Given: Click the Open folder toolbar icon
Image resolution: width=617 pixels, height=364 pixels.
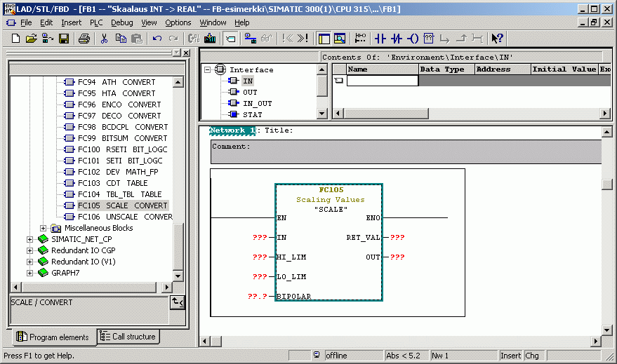Looking at the screenshot, I should click(31, 39).
